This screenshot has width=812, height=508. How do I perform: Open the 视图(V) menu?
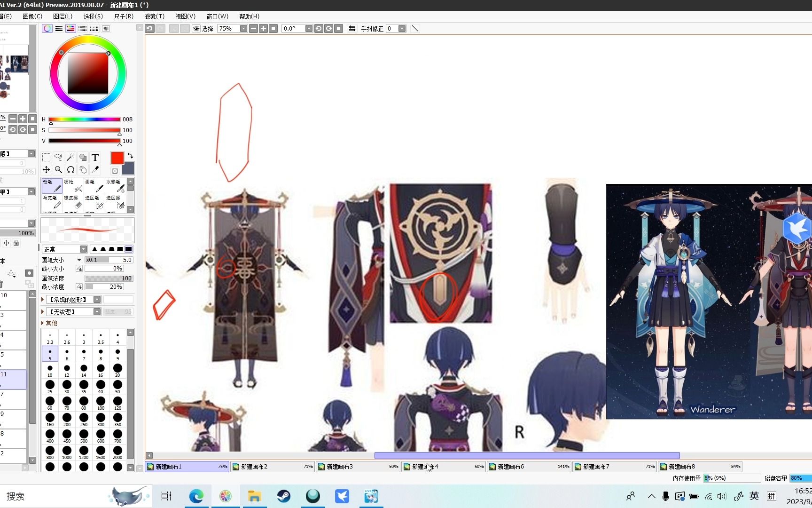point(185,16)
